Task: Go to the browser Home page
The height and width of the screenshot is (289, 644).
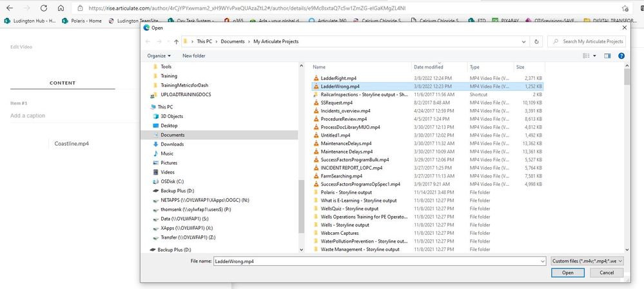Action: click(x=61, y=8)
